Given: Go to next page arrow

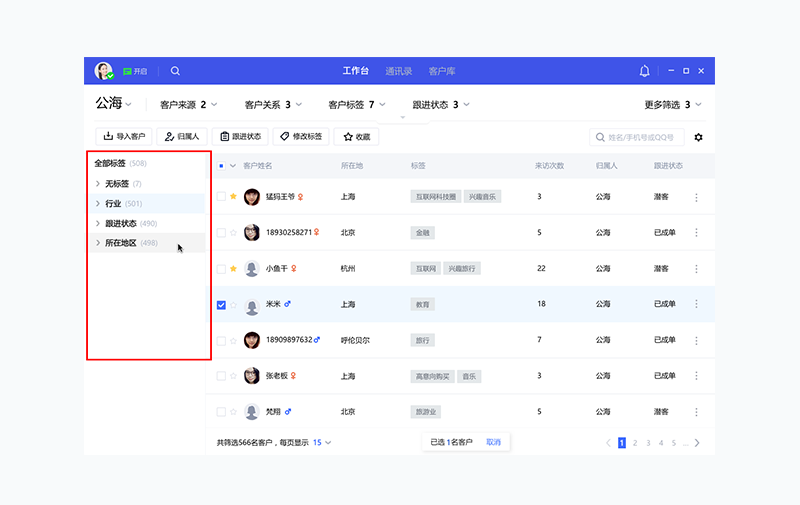Looking at the screenshot, I should (697, 443).
